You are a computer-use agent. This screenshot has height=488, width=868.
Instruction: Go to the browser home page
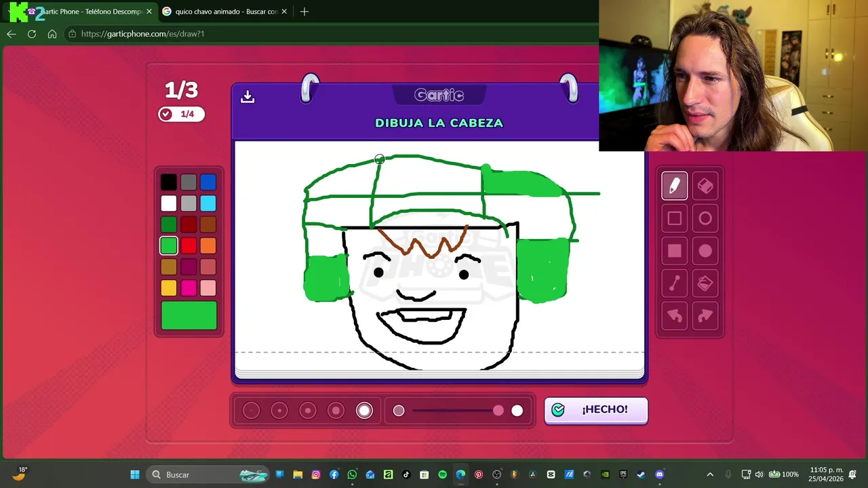point(52,34)
